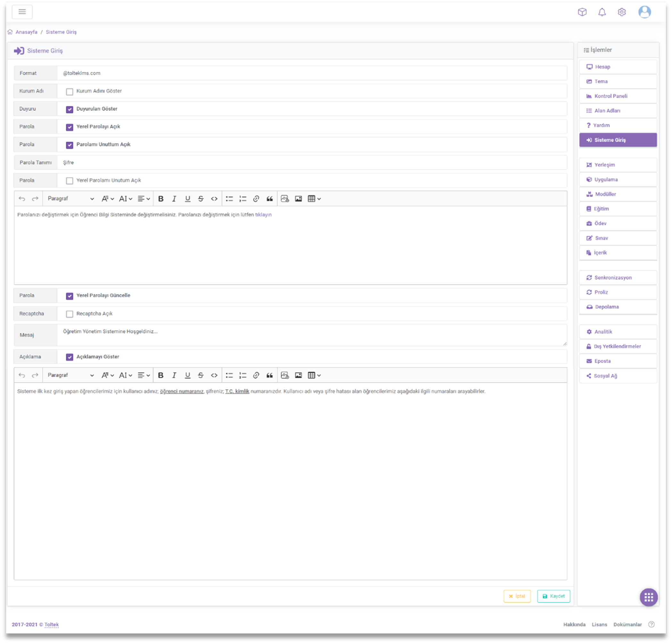Viewport: 672px width, 644px height.
Task: Click the purple floating apps grid button
Action: click(648, 598)
